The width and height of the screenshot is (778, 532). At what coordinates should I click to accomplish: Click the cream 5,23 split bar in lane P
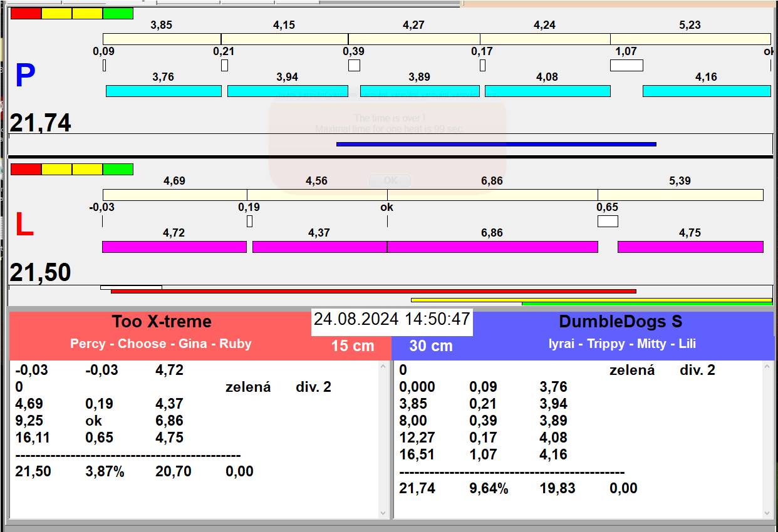(690, 39)
